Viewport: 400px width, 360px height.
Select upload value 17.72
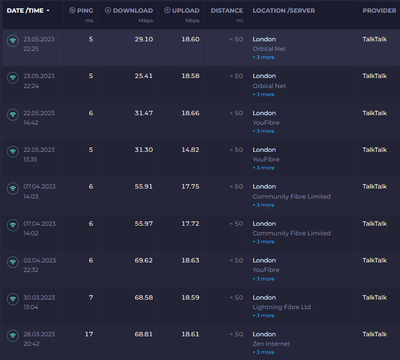[x=191, y=224]
